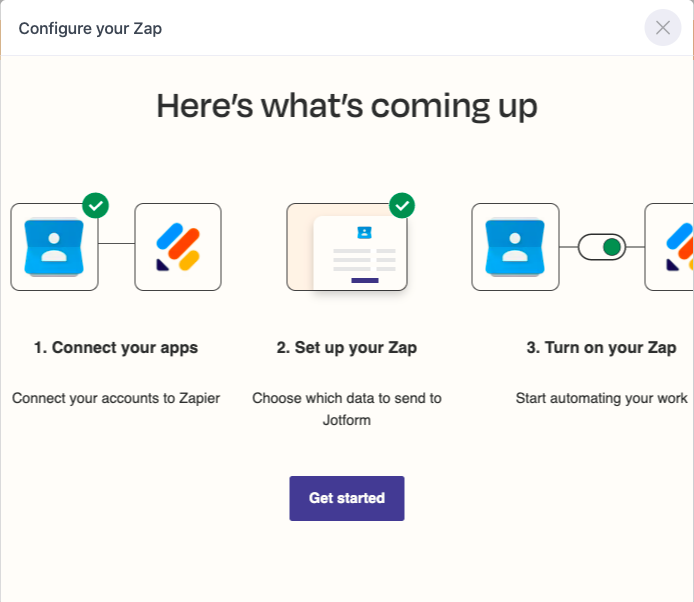Close the Configure your Zap dialog

(662, 28)
